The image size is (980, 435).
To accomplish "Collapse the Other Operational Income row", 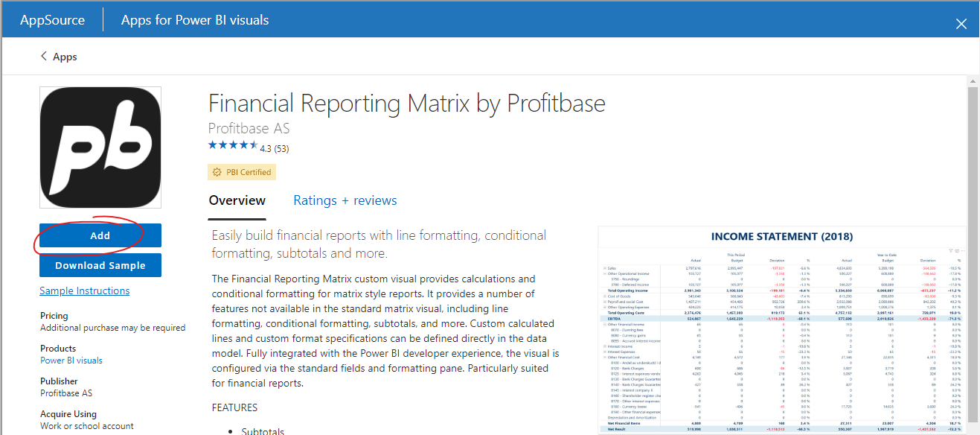I will [604, 273].
